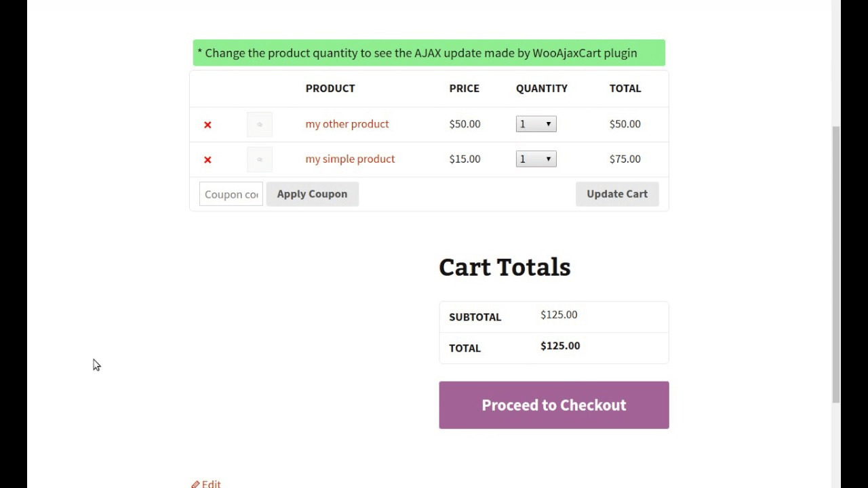868x488 pixels.
Task: Click the Update Cart button
Action: coord(616,194)
